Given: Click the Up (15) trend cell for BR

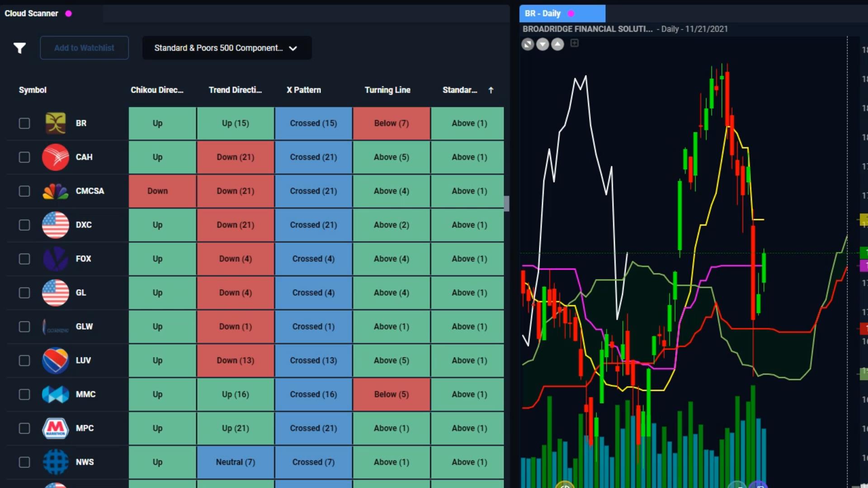Looking at the screenshot, I should pyautogui.click(x=236, y=123).
